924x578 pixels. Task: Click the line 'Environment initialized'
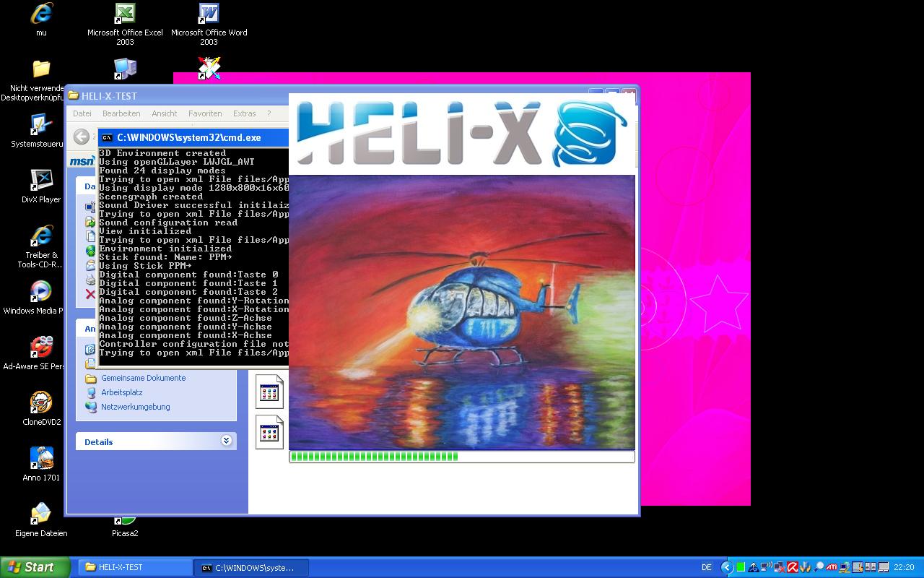coord(165,249)
